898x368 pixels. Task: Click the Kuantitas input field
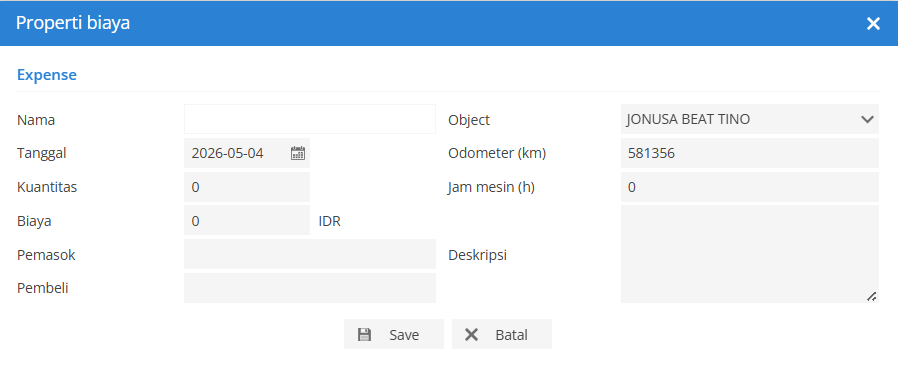247,187
